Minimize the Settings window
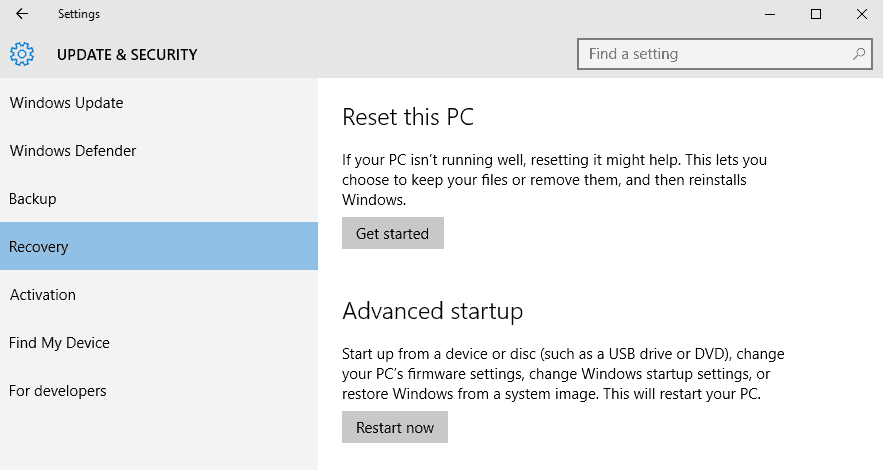883x470 pixels. [770, 14]
